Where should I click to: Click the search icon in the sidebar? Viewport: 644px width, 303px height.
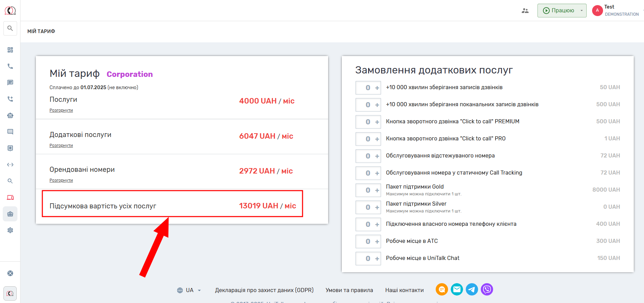(10, 28)
